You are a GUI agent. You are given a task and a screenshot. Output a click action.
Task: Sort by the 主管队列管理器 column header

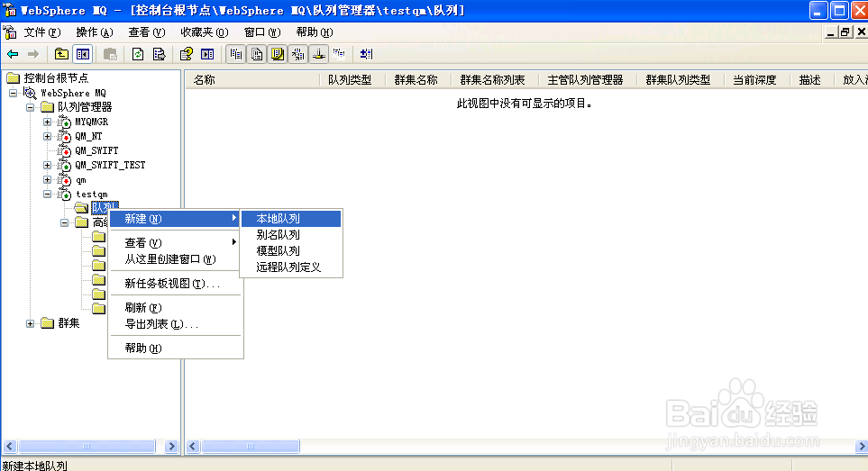click(x=588, y=80)
